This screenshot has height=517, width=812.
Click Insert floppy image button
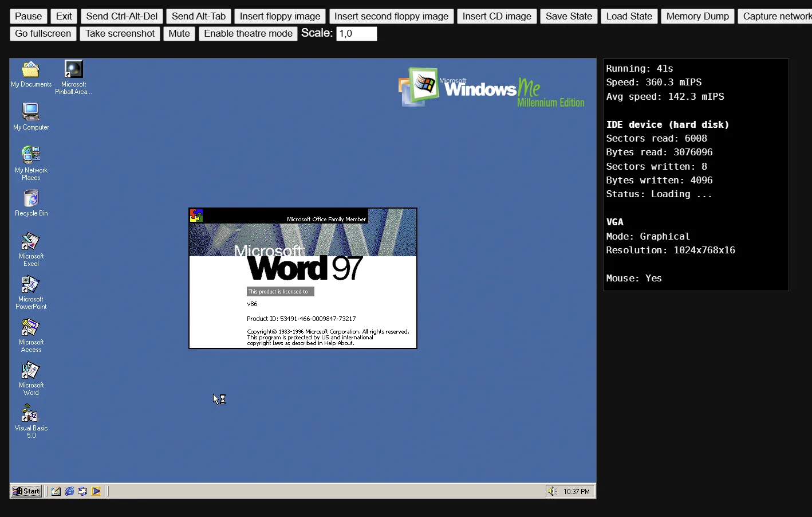(280, 16)
